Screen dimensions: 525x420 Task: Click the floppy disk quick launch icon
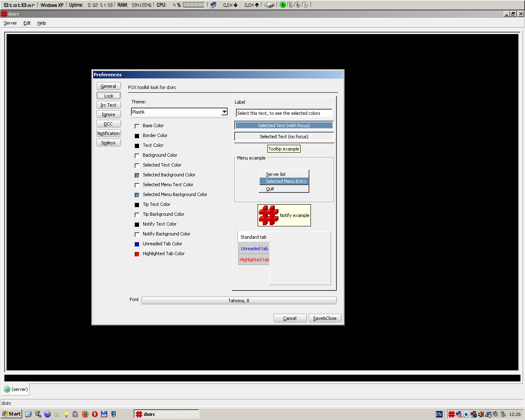click(104, 414)
